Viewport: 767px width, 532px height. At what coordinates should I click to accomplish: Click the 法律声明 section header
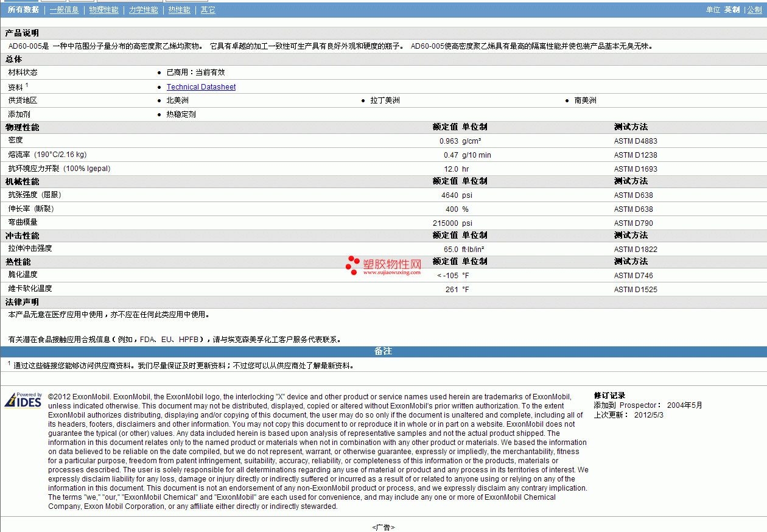coord(22,302)
